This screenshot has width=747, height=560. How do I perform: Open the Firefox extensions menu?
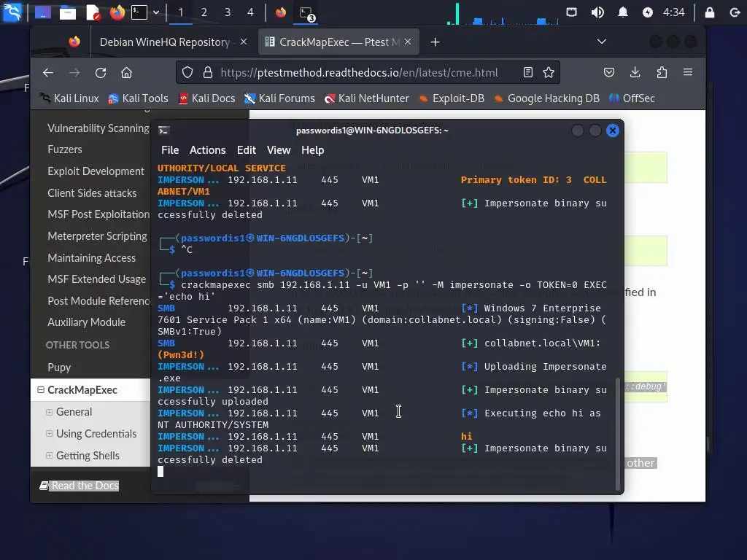(662, 72)
